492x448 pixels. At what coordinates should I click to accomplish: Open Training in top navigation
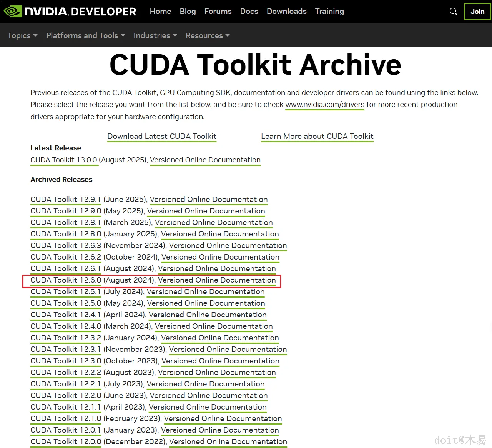click(x=329, y=12)
